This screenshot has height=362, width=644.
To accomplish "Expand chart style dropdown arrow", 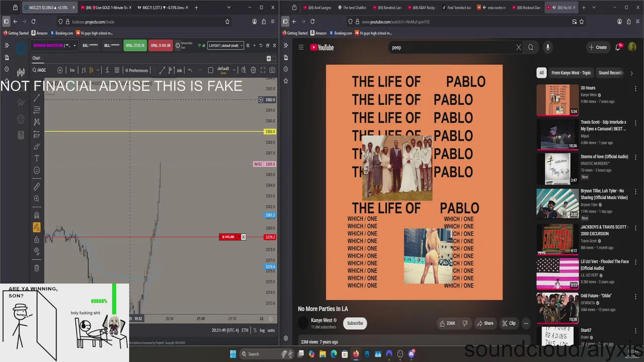I will click(x=98, y=70).
